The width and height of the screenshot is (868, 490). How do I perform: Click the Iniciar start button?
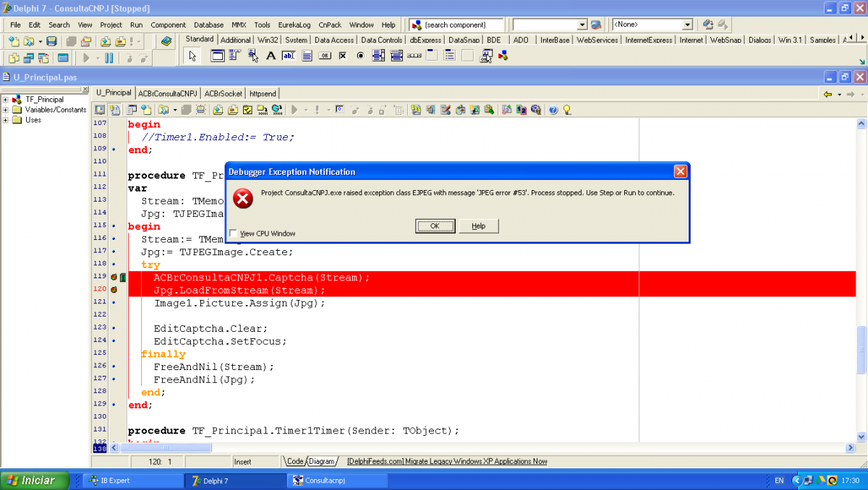[35, 480]
